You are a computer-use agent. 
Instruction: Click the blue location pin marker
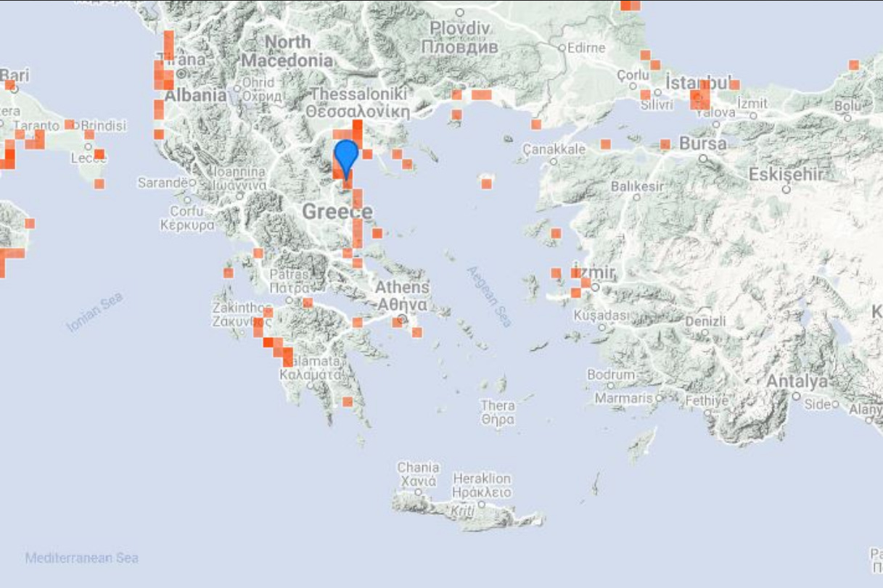coord(345,156)
